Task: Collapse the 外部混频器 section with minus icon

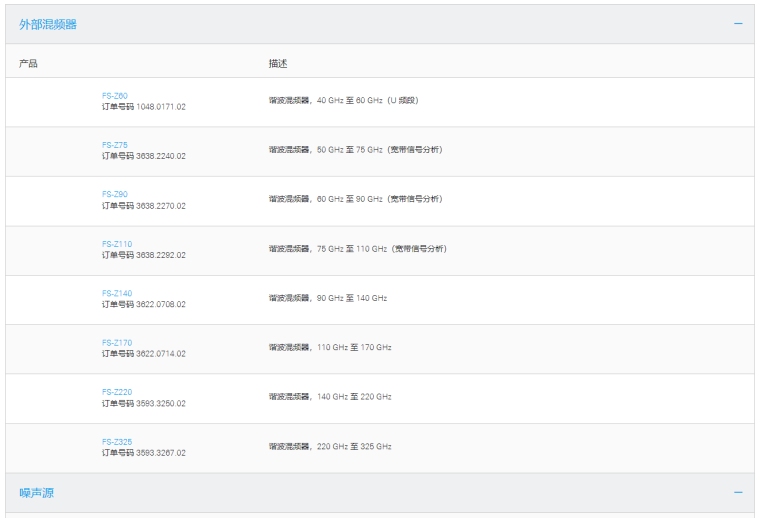Action: point(738,24)
